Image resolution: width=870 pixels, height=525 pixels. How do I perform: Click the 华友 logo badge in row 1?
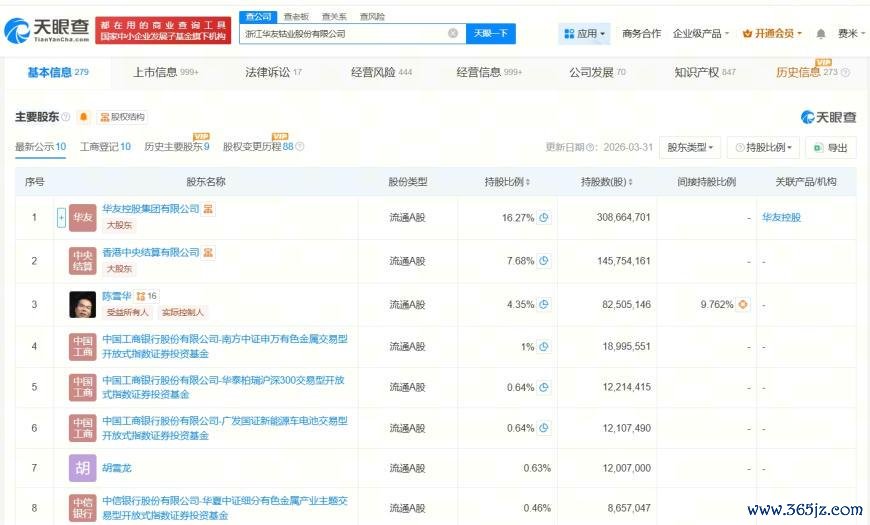82,217
